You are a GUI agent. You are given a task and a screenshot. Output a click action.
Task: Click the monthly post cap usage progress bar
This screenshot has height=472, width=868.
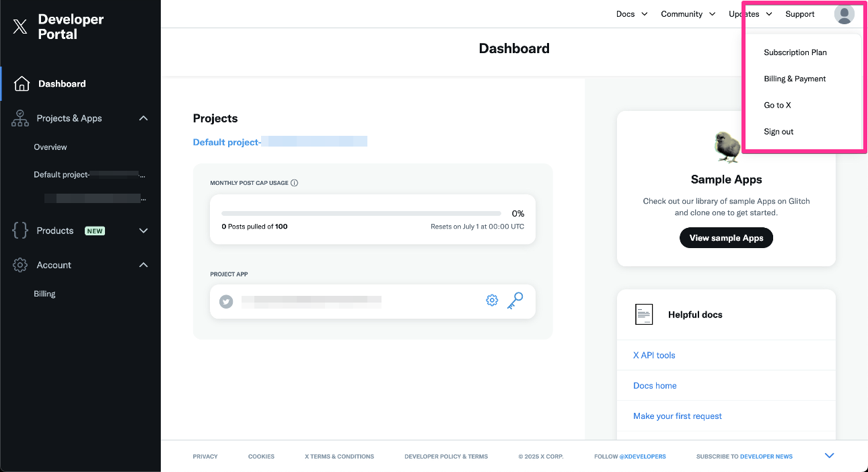(361, 213)
